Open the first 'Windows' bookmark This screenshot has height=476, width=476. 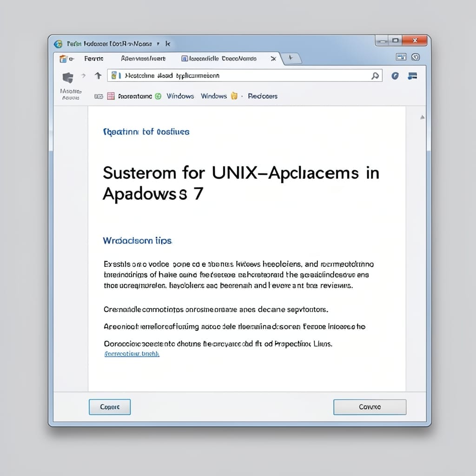180,96
